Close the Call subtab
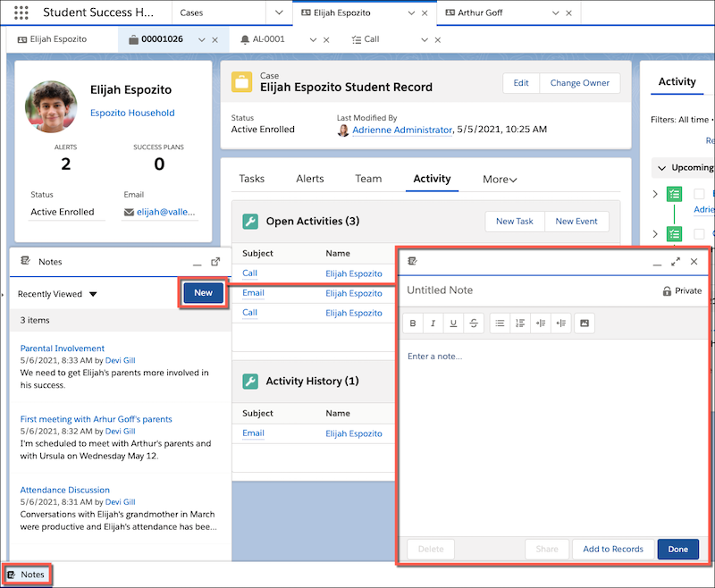This screenshot has height=588, width=715. (438, 40)
